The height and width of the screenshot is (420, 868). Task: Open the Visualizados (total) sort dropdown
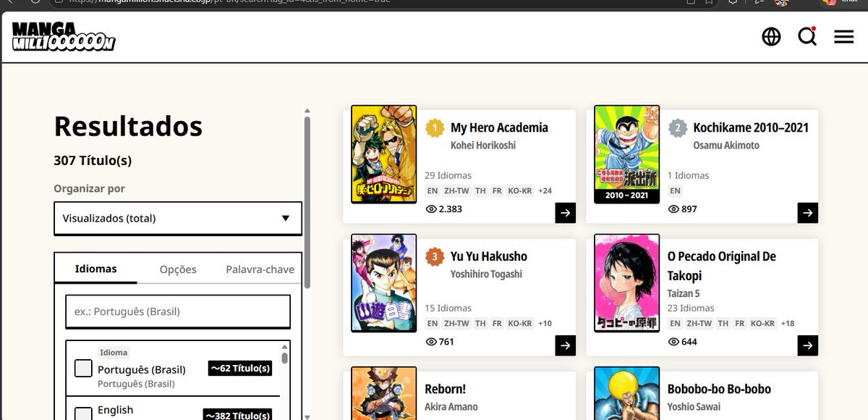(x=178, y=218)
